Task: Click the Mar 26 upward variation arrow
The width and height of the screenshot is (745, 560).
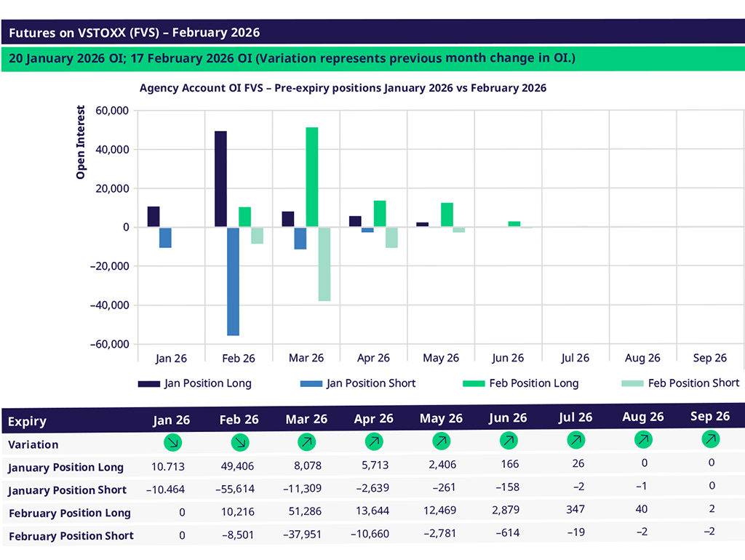Action: point(306,441)
